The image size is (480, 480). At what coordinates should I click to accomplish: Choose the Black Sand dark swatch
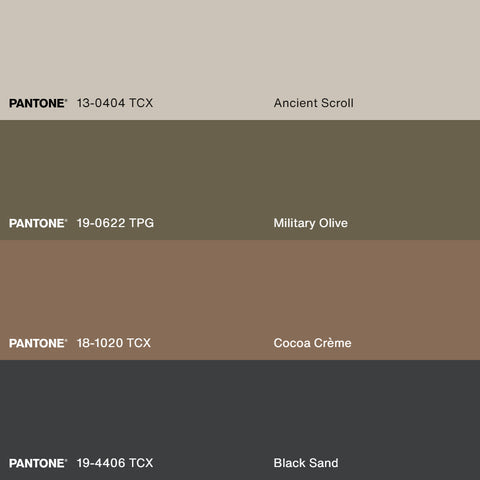click(x=240, y=420)
